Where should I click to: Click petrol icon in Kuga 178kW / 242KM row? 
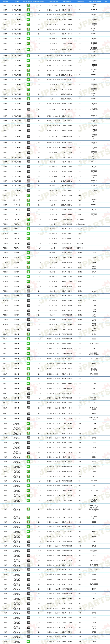click(28, 277)
